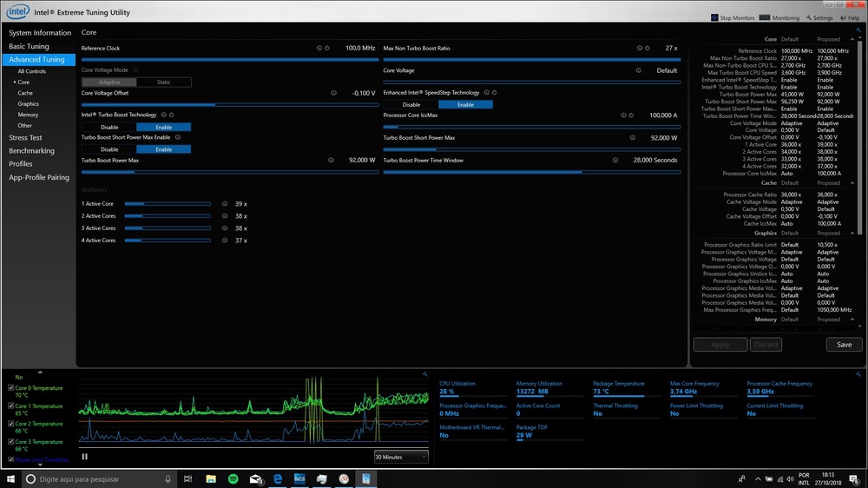The width and height of the screenshot is (868, 488).
Task: Click info icon beside Core Voltage Offset
Action: pyautogui.click(x=333, y=93)
